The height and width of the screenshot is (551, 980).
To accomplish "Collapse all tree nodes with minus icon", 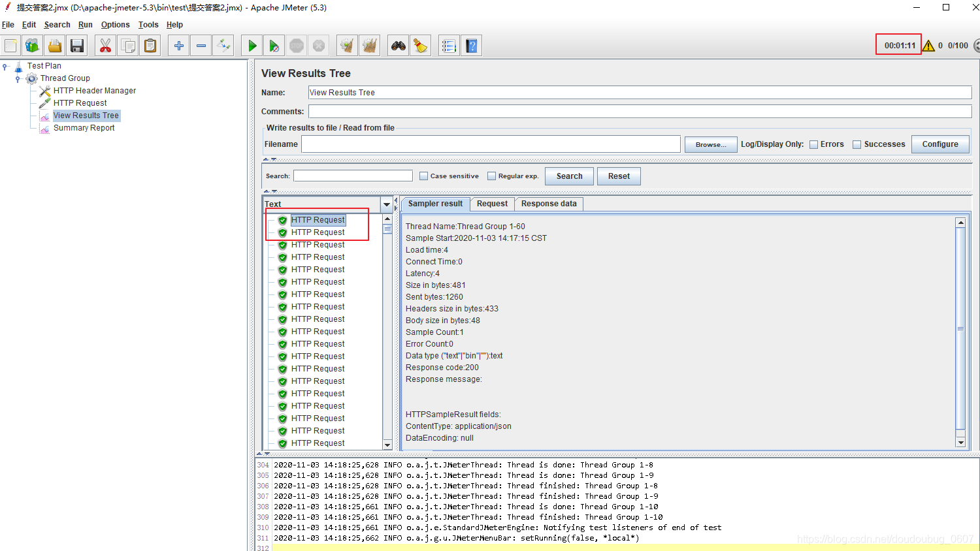I will [201, 46].
